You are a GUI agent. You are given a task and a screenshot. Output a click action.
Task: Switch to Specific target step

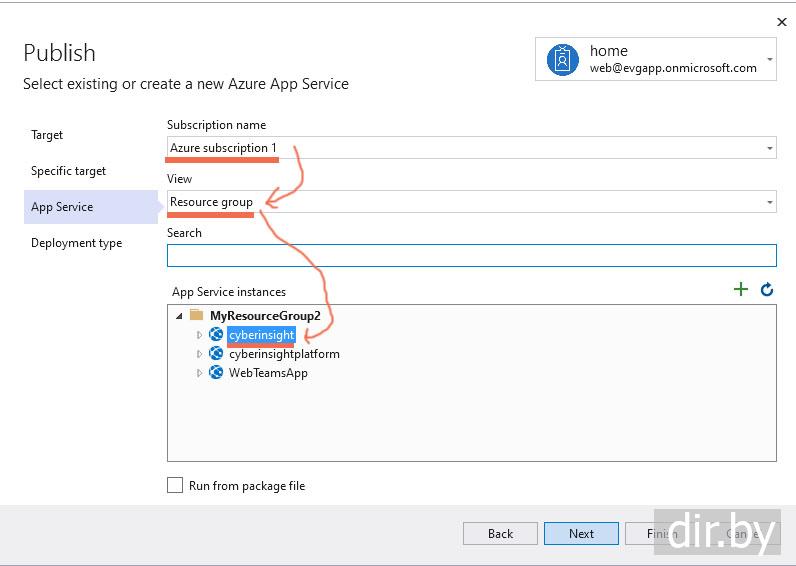tap(68, 171)
